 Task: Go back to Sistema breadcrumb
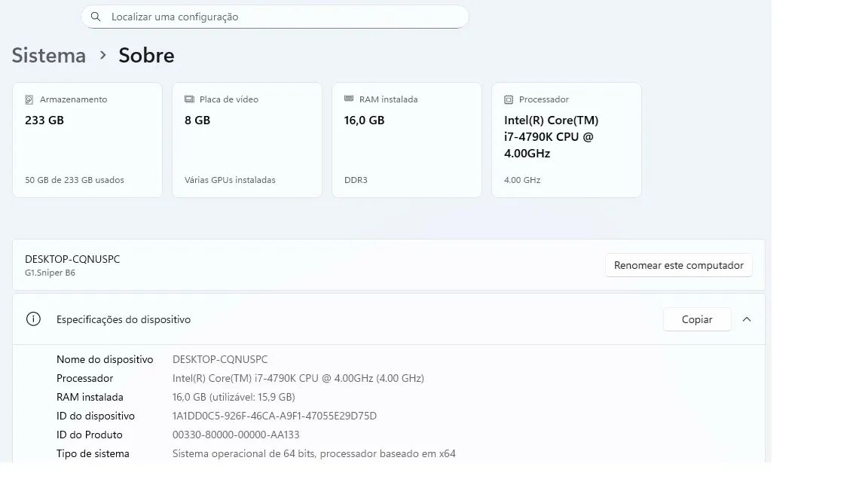coord(49,55)
